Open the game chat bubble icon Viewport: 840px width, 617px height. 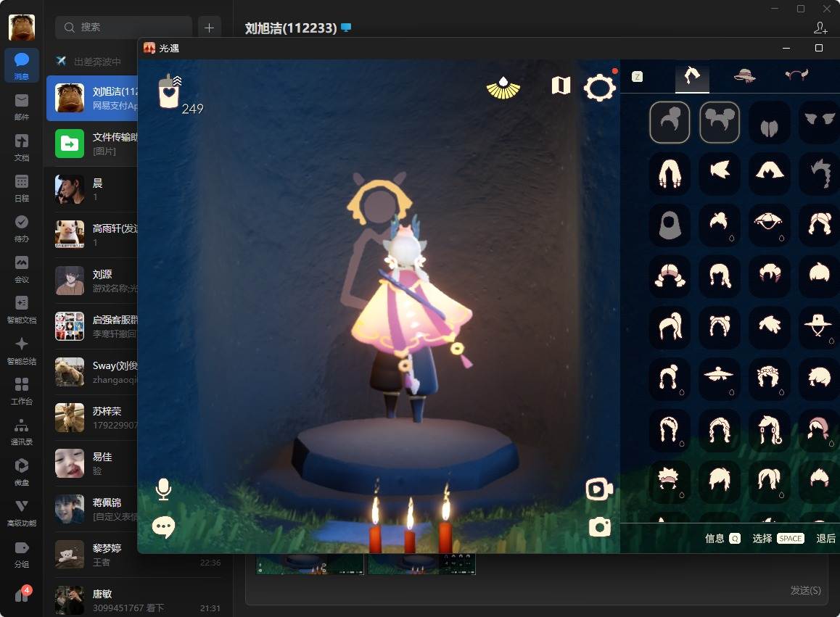coord(163,528)
